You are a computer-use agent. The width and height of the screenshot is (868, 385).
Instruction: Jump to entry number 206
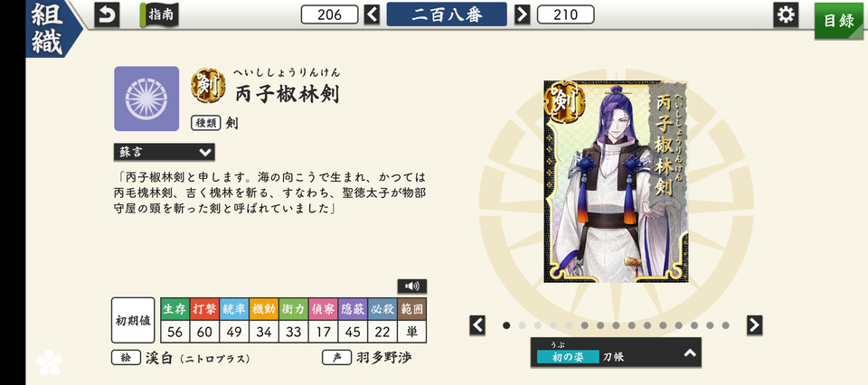click(x=329, y=14)
